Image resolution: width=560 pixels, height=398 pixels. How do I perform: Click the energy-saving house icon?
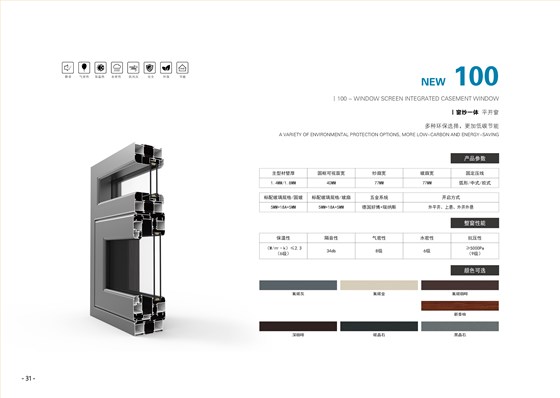point(182,68)
